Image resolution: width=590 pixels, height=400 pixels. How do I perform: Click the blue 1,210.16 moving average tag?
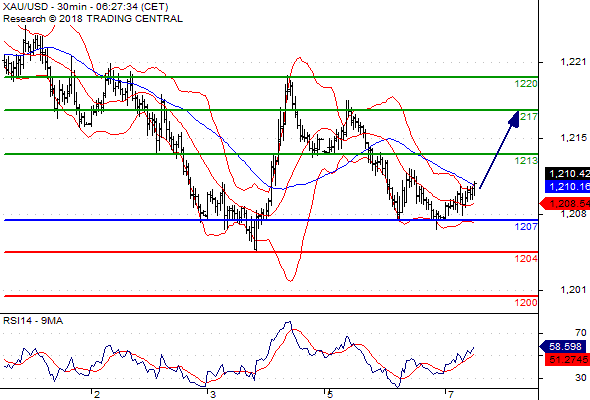[x=567, y=186]
